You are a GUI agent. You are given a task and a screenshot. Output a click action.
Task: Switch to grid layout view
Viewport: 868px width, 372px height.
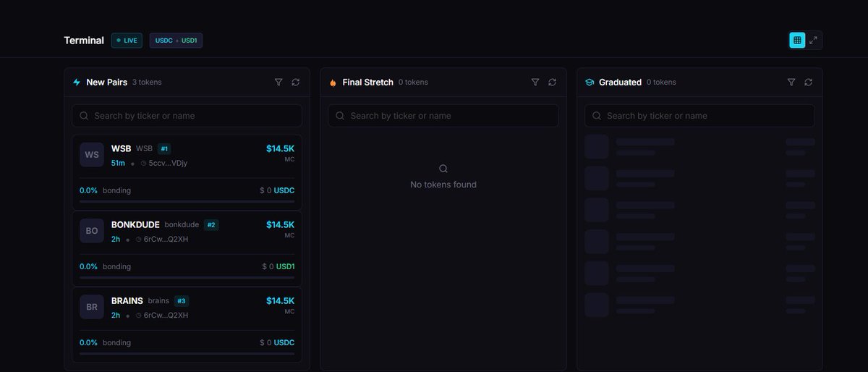796,41
